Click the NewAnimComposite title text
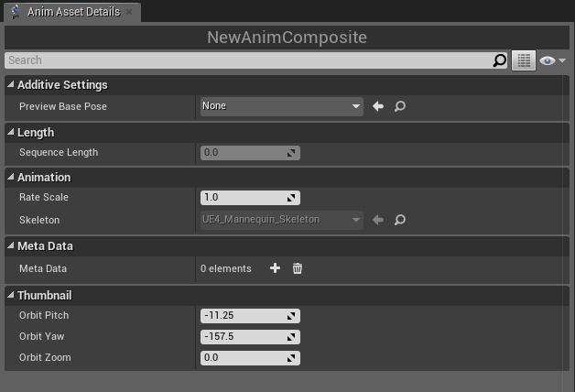 (x=287, y=37)
